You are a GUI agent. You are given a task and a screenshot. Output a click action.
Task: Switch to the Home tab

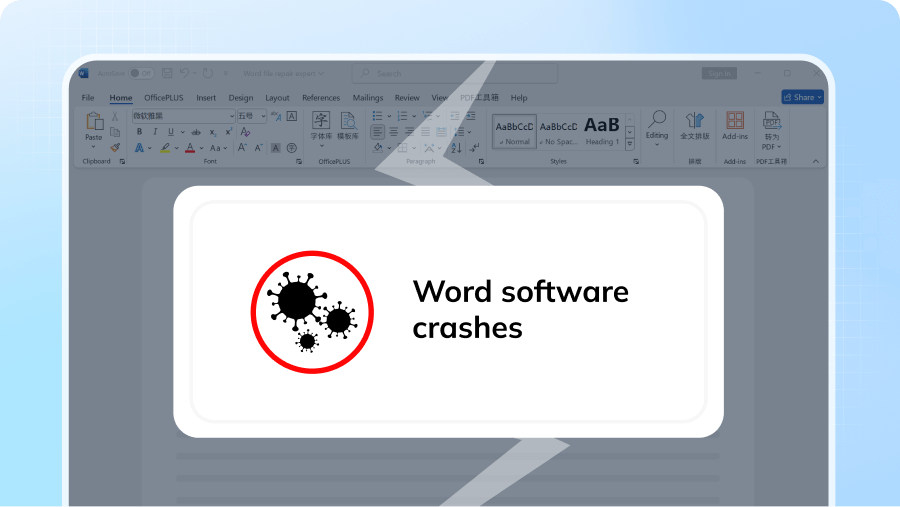pos(121,98)
